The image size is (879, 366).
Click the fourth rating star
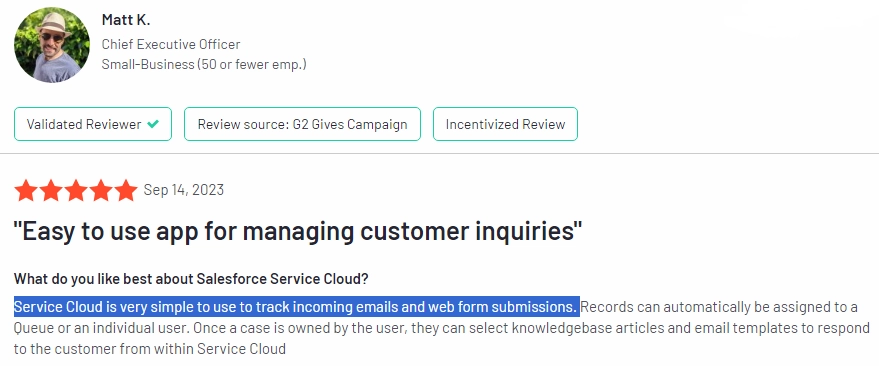coord(101,191)
